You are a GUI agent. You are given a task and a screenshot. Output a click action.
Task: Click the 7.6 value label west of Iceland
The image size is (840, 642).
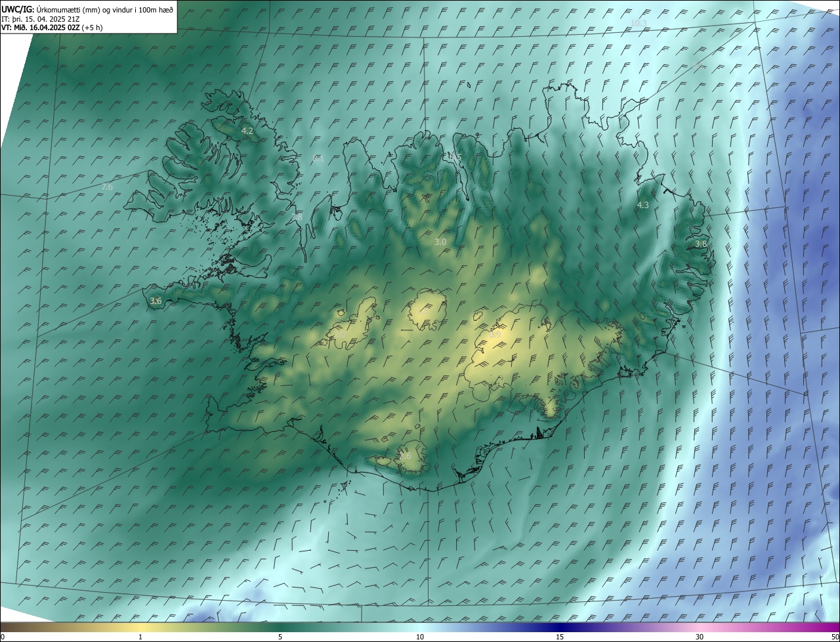(x=107, y=187)
